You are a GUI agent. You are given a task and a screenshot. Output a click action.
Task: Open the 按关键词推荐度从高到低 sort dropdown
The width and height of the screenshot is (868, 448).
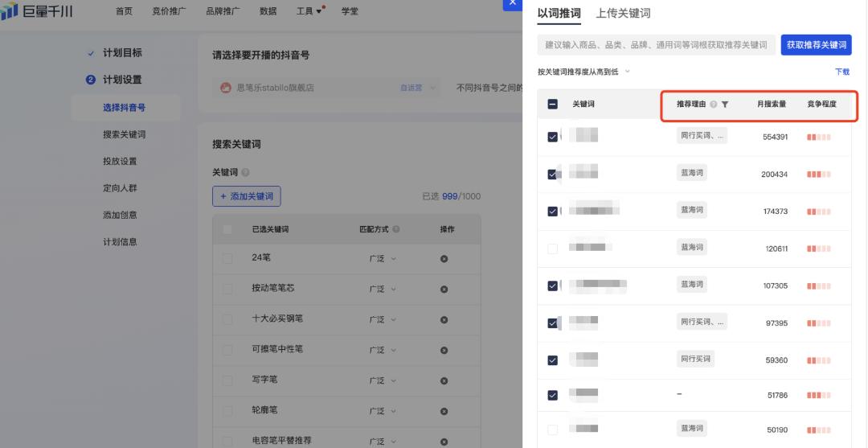tap(583, 72)
